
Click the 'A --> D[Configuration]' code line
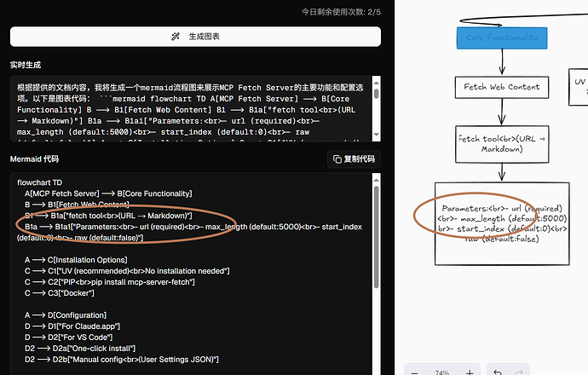[66, 315]
